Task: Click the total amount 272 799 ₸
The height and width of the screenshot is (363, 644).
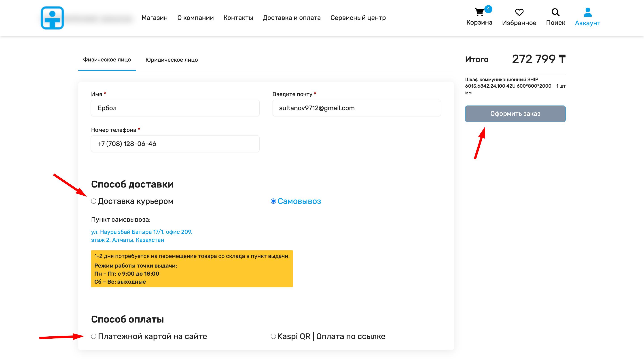Action: (539, 59)
